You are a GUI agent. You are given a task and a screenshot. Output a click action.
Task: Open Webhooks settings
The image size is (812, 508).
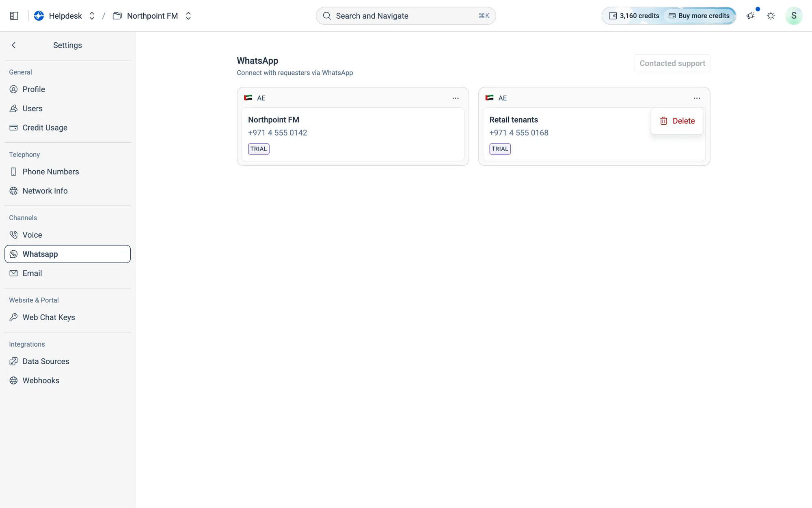tap(67, 381)
